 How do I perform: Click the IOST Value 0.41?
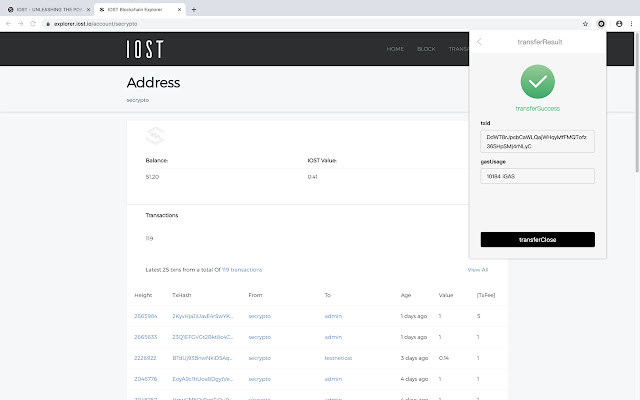point(312,177)
